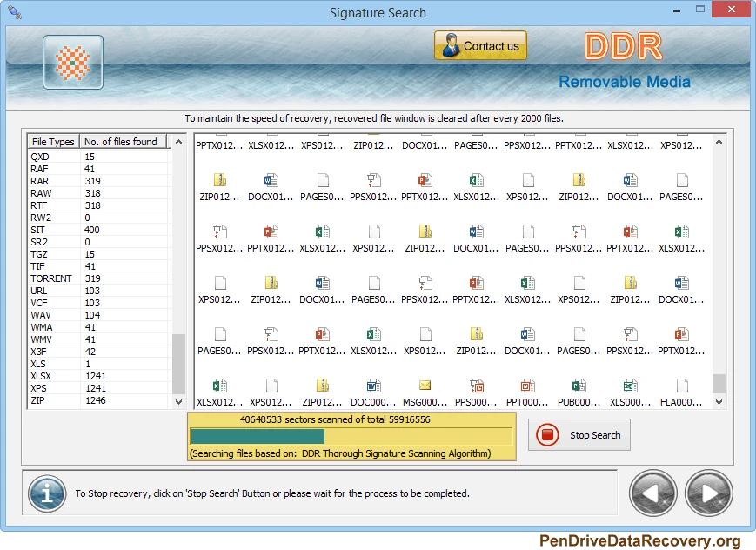This screenshot has height=550, width=756.
Task: Click the down arrow of the file types scrollbar
Action: [x=178, y=400]
